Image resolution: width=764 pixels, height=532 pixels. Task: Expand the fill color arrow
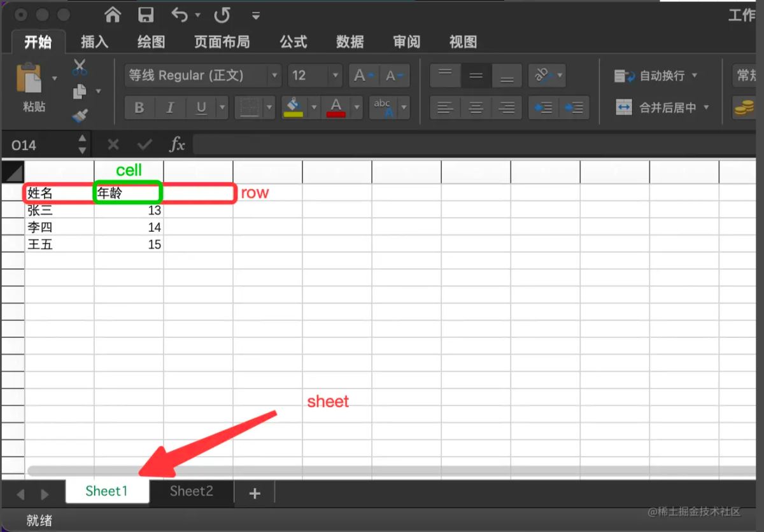(x=313, y=108)
